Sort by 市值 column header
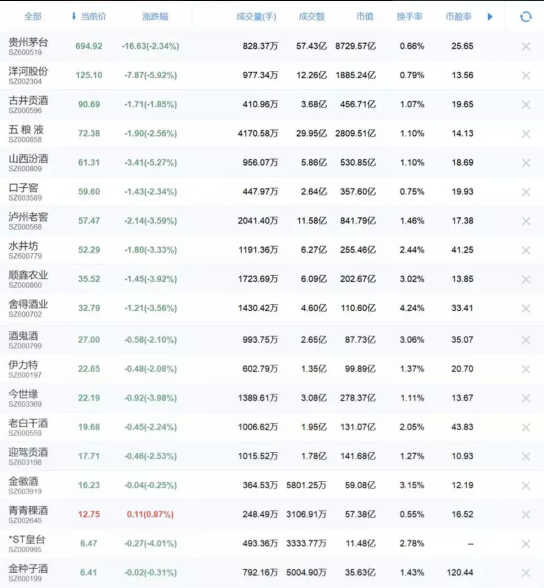544x588 pixels. point(365,16)
